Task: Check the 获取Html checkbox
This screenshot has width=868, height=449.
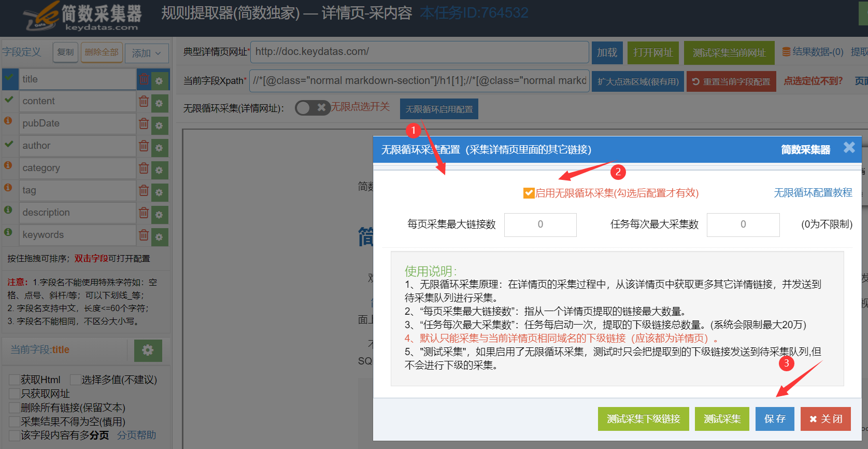Action: point(15,380)
